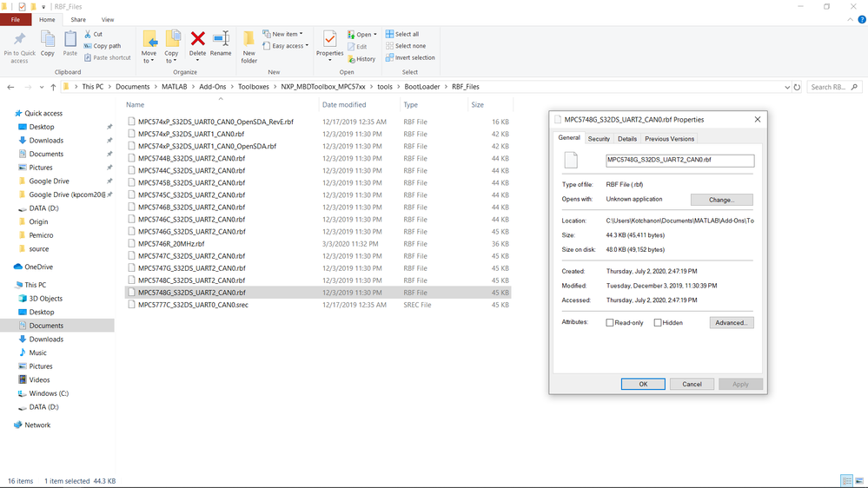
Task: Toggle the Hidden attribute checkbox
Action: click(658, 322)
